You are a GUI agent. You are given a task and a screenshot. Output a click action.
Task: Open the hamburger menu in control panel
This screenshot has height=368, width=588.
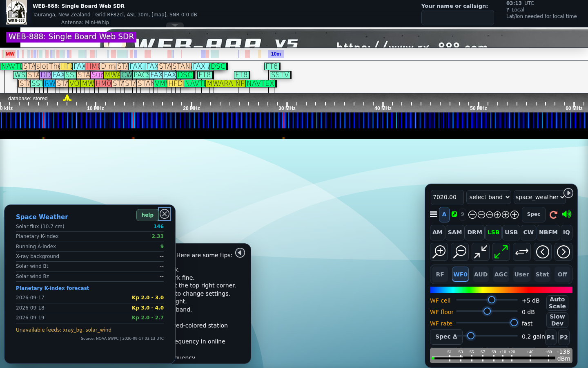click(434, 214)
